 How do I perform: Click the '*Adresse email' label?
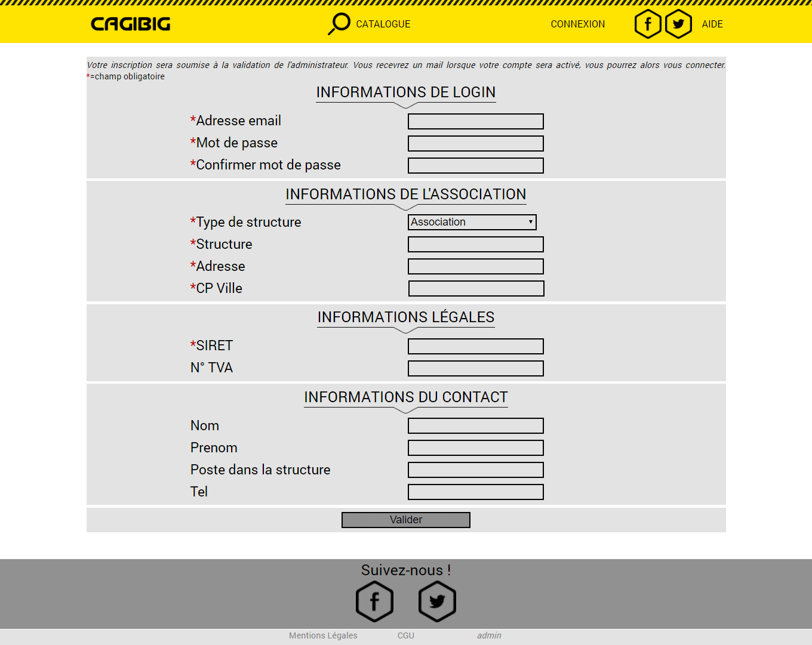(235, 121)
